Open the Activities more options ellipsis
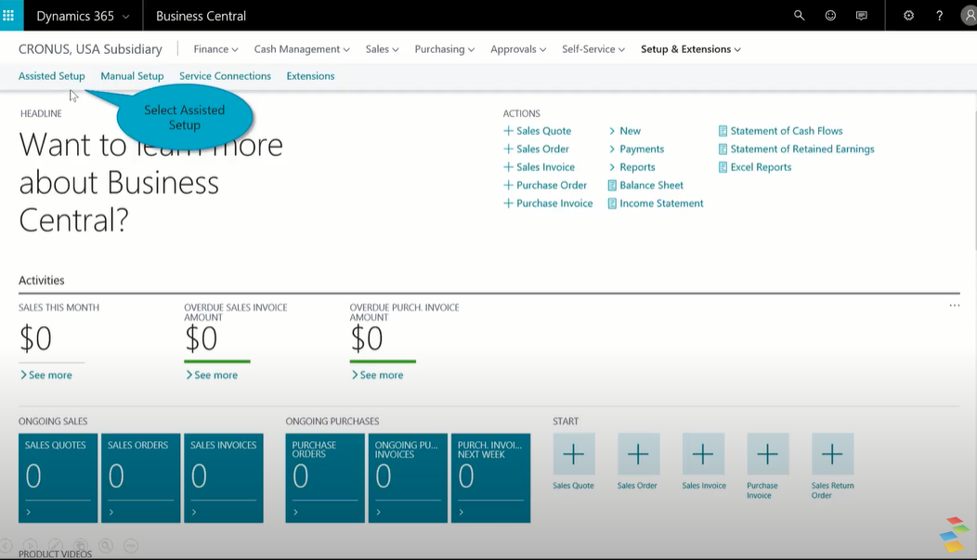 point(955,306)
